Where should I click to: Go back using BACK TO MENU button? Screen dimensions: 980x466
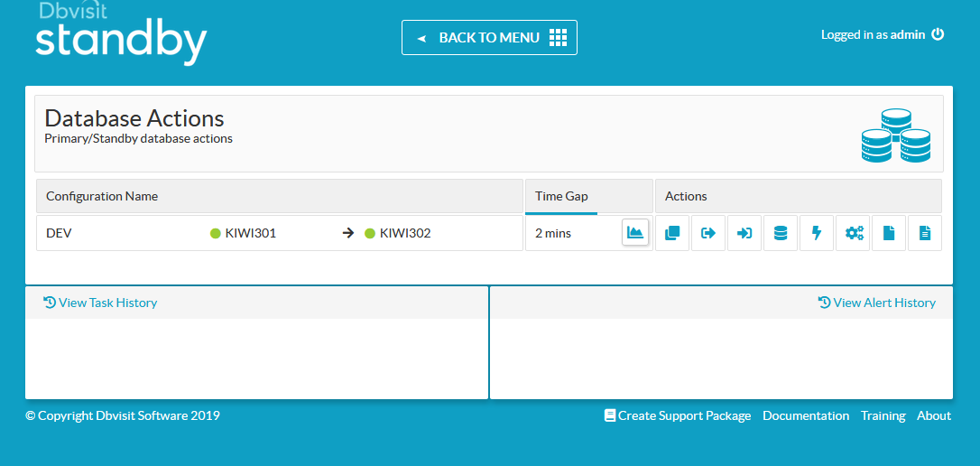(x=489, y=38)
